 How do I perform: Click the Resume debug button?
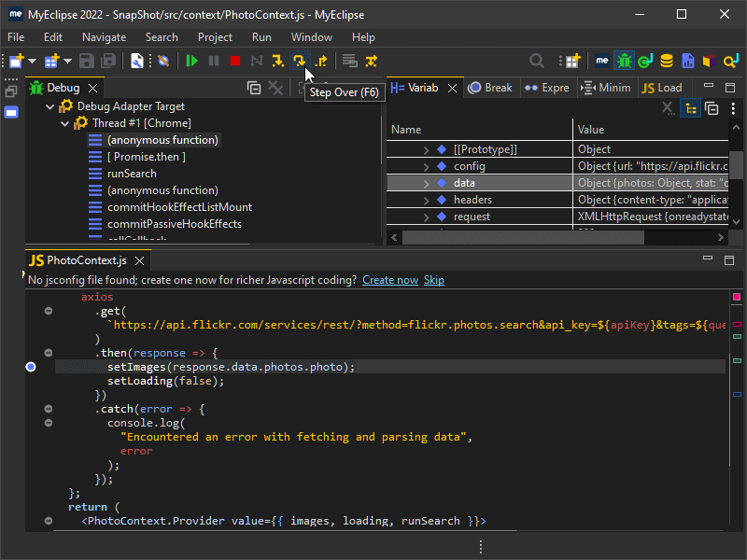coord(191,61)
